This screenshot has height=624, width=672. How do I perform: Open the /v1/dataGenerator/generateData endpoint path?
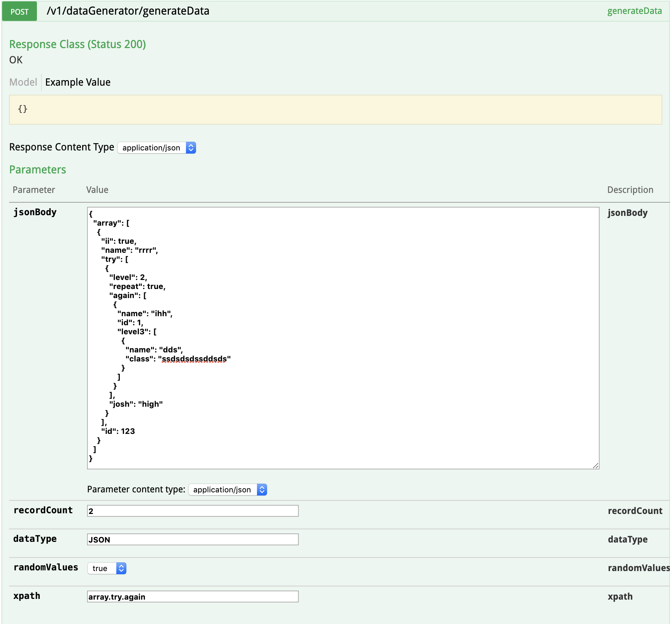click(x=128, y=11)
